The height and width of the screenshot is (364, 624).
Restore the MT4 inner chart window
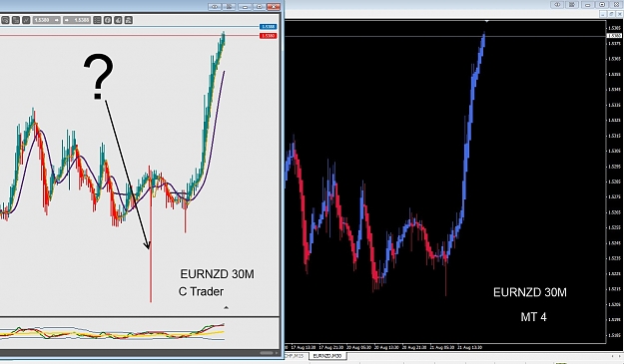(x=611, y=14)
